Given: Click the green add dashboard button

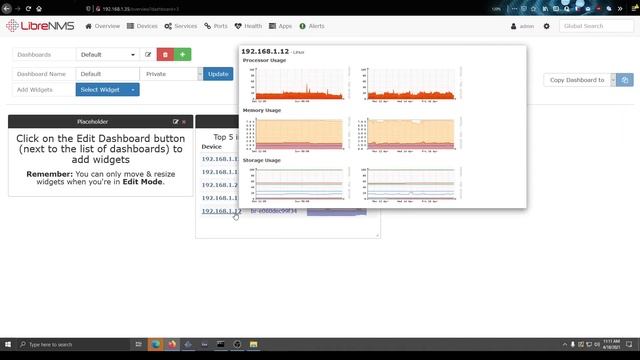Looking at the screenshot, I should point(182,55).
